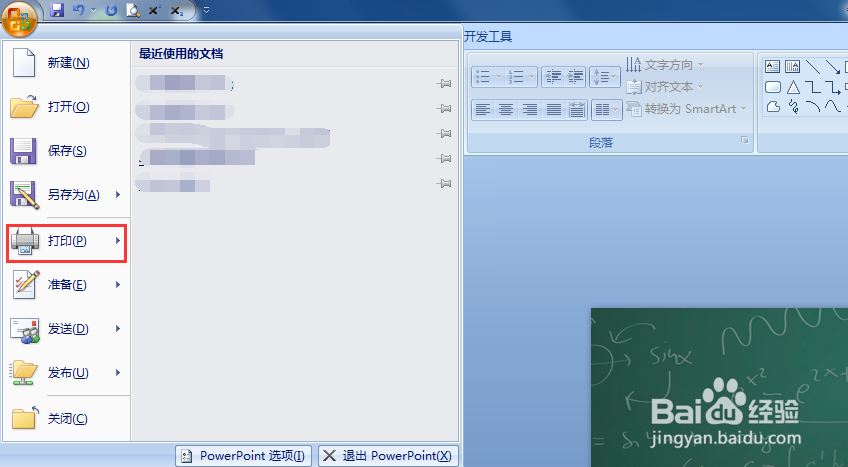
Task: Click Center alignment icon
Action: click(506, 110)
